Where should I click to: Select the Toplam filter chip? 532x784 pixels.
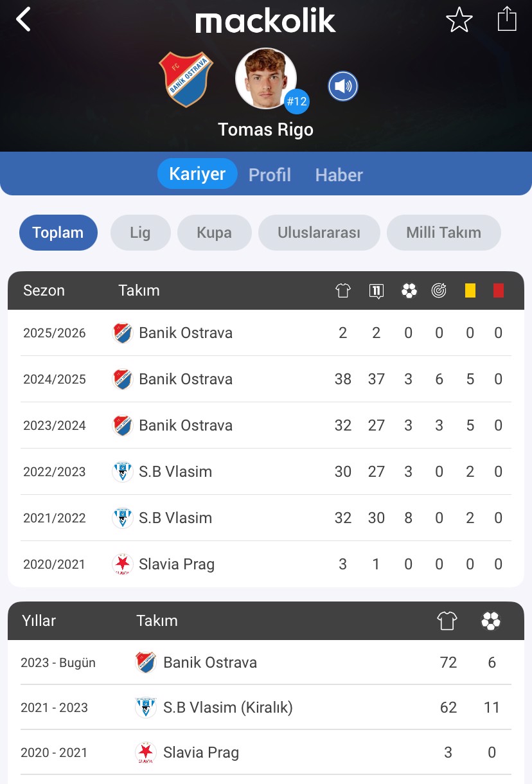(58, 233)
